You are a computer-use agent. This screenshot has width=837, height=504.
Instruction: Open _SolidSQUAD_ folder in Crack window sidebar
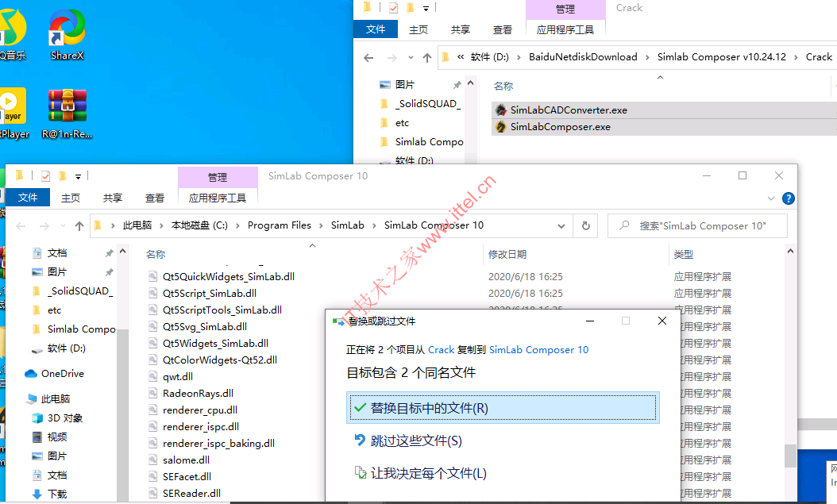[420, 103]
